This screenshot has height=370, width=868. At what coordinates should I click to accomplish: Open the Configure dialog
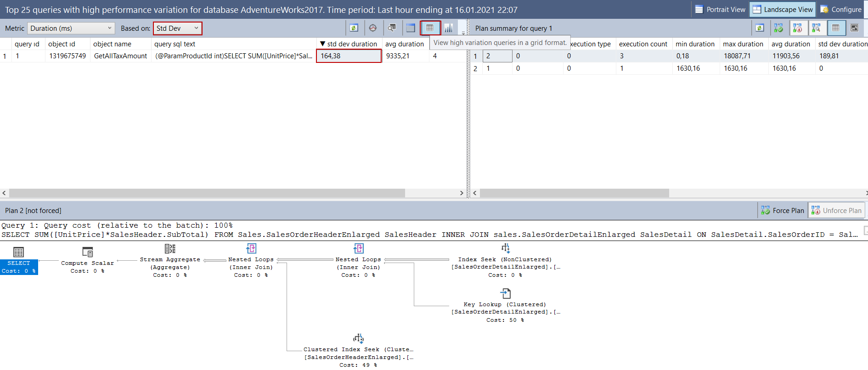pos(841,9)
